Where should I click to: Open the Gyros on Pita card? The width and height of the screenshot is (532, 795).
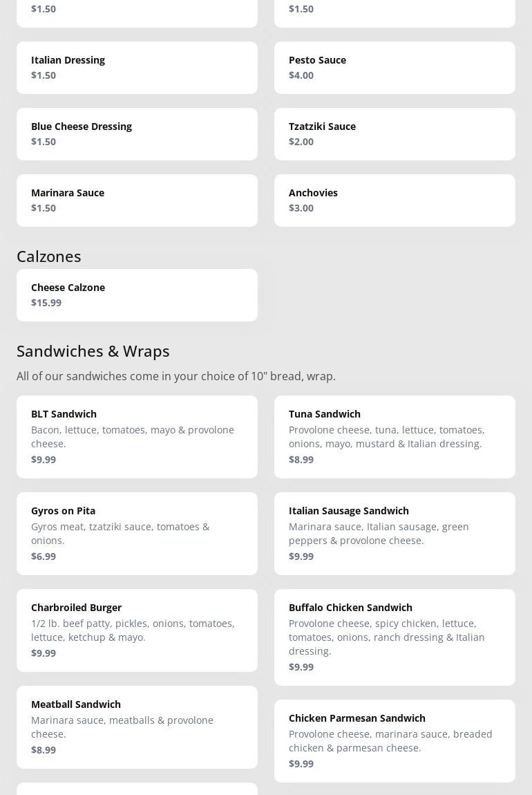pos(137,534)
